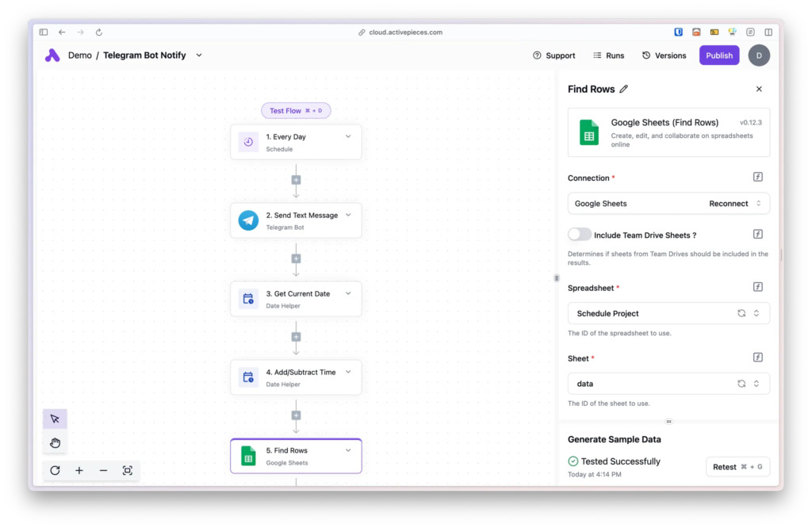The height and width of the screenshot is (528, 812).
Task: Go back with the browser back arrow
Action: (62, 32)
